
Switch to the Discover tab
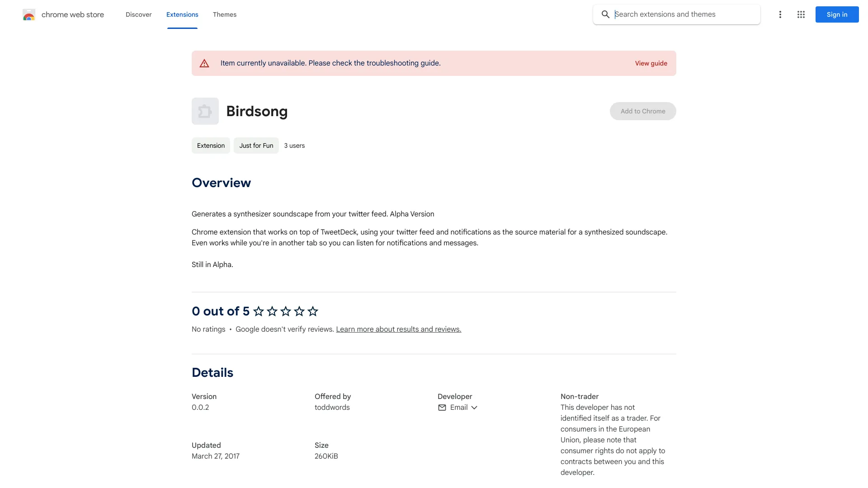click(138, 14)
